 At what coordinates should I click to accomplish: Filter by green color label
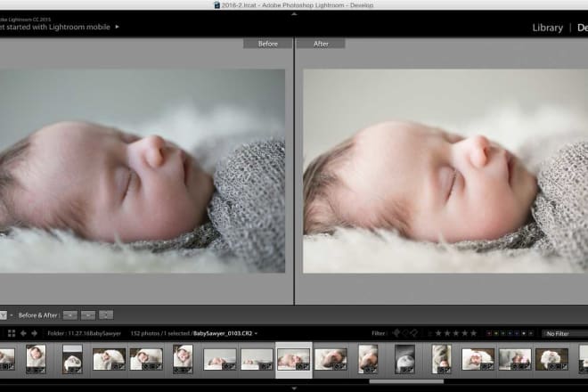502,333
